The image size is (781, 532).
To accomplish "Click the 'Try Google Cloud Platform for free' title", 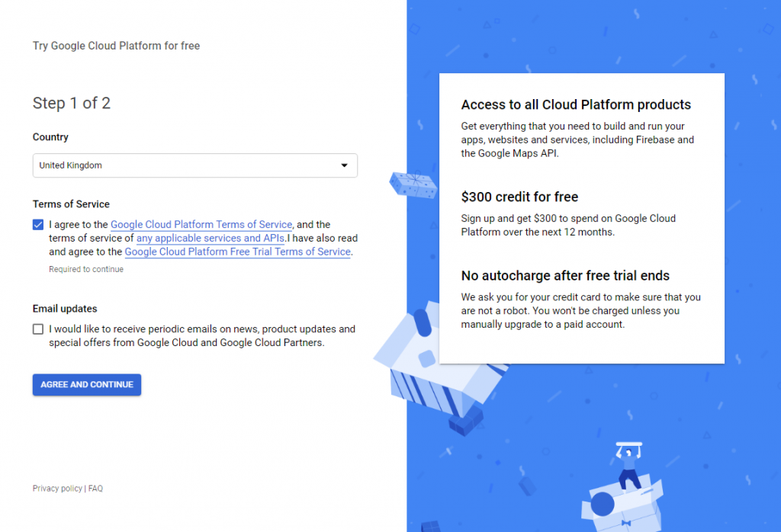I will 116,46.
